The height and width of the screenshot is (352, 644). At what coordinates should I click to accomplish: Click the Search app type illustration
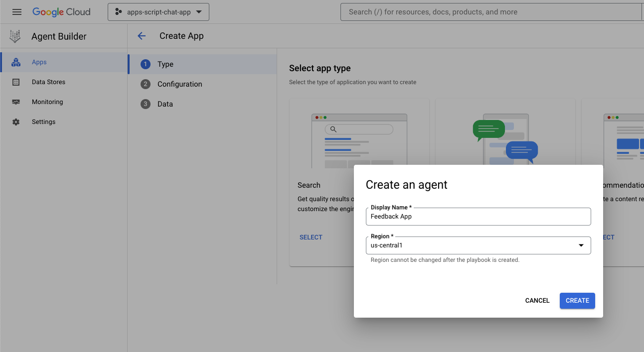click(x=359, y=140)
